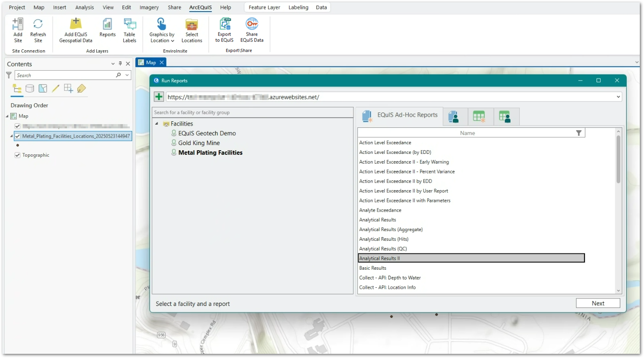Click the Next button
The height and width of the screenshot is (358, 644).
(x=598, y=303)
